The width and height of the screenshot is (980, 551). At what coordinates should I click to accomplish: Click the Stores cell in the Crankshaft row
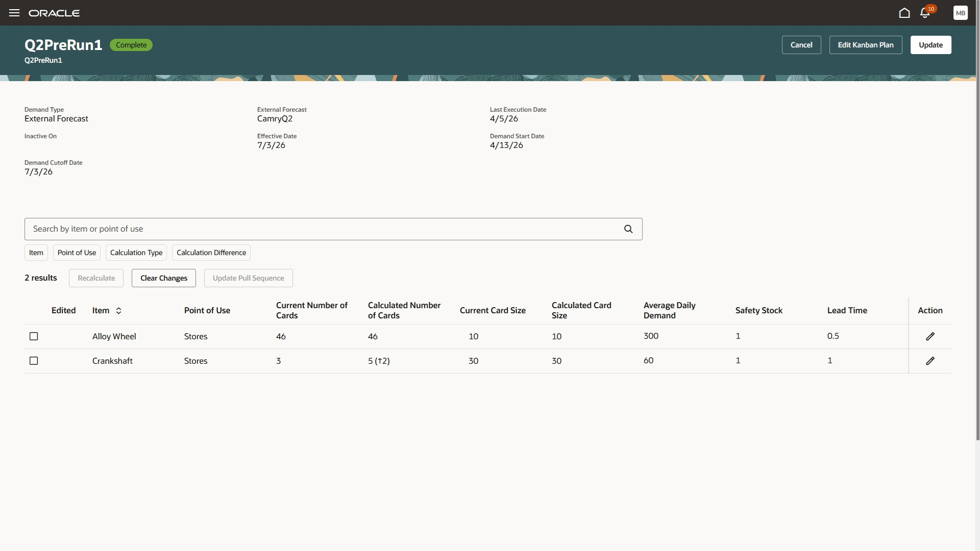(x=195, y=361)
